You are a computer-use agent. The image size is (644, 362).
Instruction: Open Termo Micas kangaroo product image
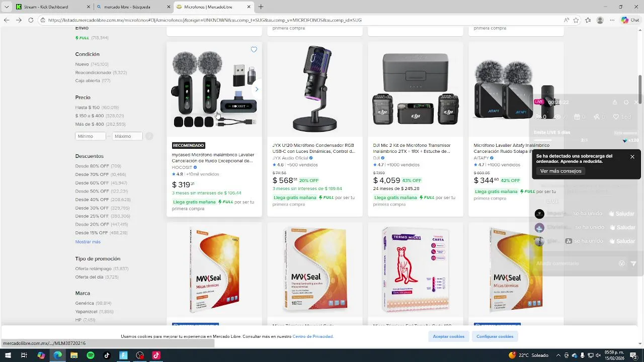(x=416, y=269)
